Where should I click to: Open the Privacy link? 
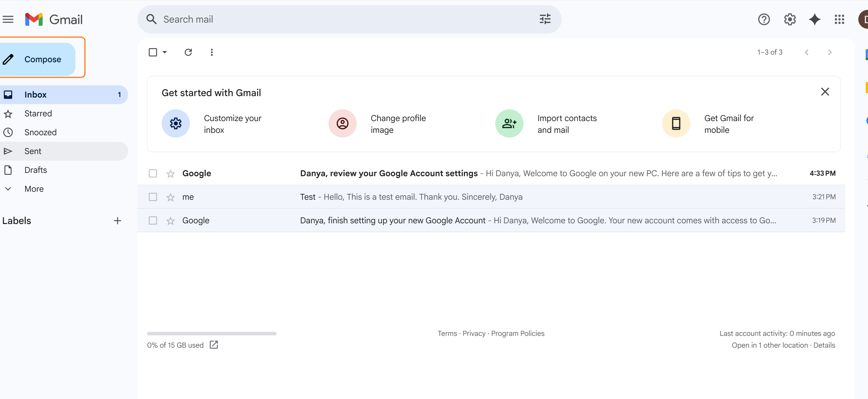click(x=474, y=333)
